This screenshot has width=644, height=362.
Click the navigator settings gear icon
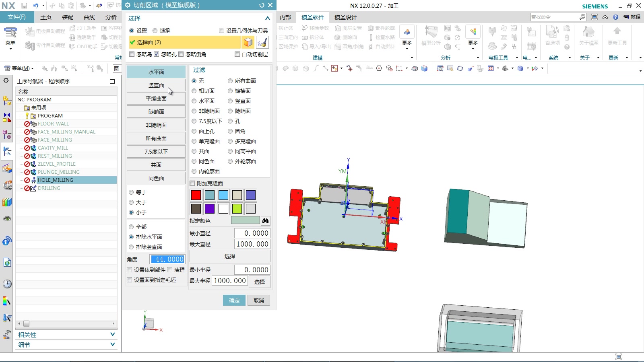click(x=6, y=80)
